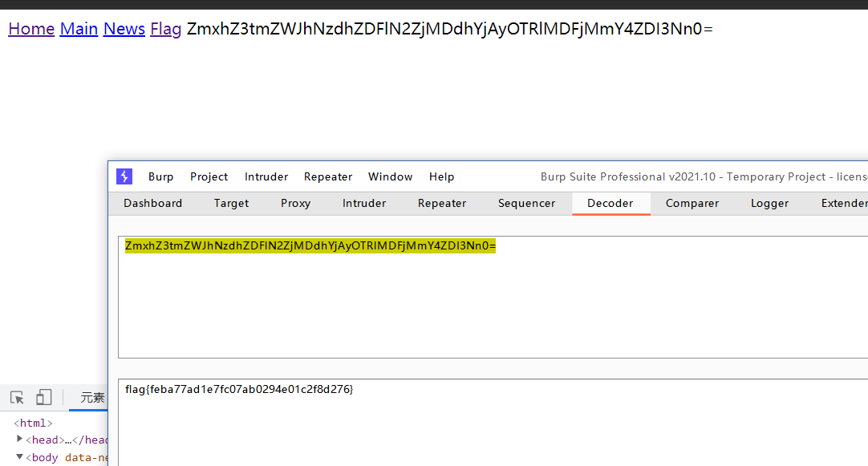Screen dimensions: 868x466
Task: Switch to the Repeater tab
Action: coord(442,203)
